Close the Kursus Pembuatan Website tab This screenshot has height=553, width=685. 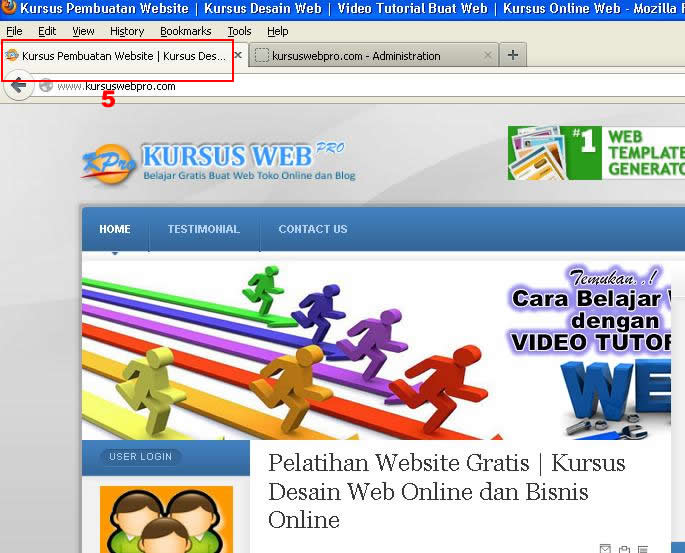(x=238, y=55)
